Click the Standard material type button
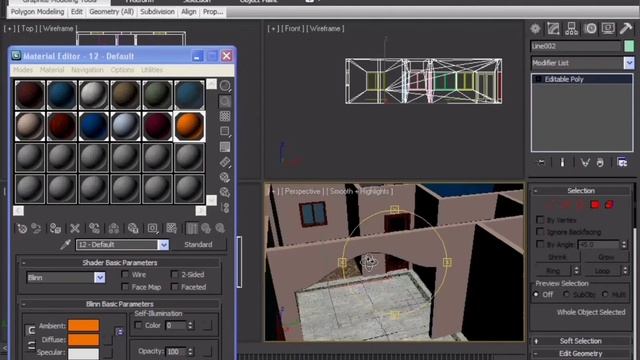Screen dimensions: 640x360 click(x=198, y=244)
